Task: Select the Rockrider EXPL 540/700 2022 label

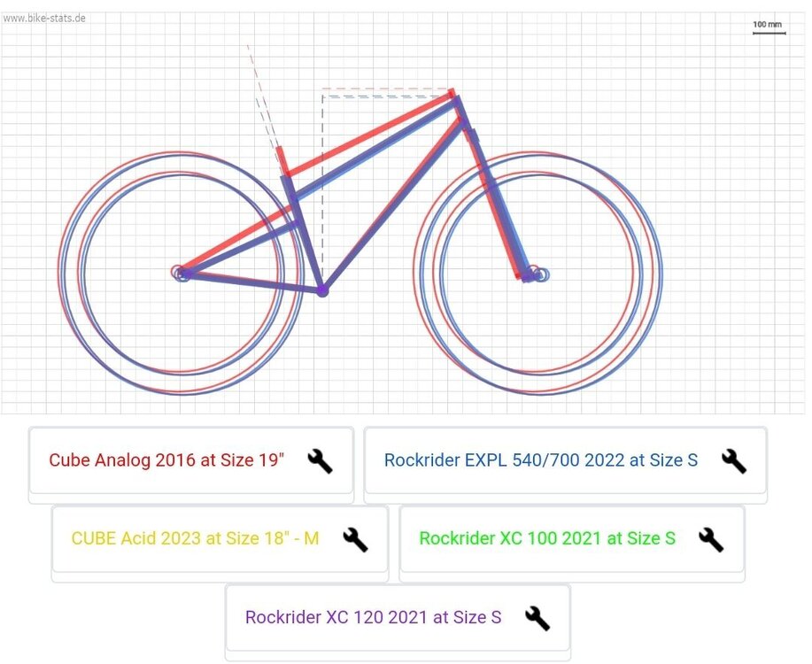Action: 540,460
